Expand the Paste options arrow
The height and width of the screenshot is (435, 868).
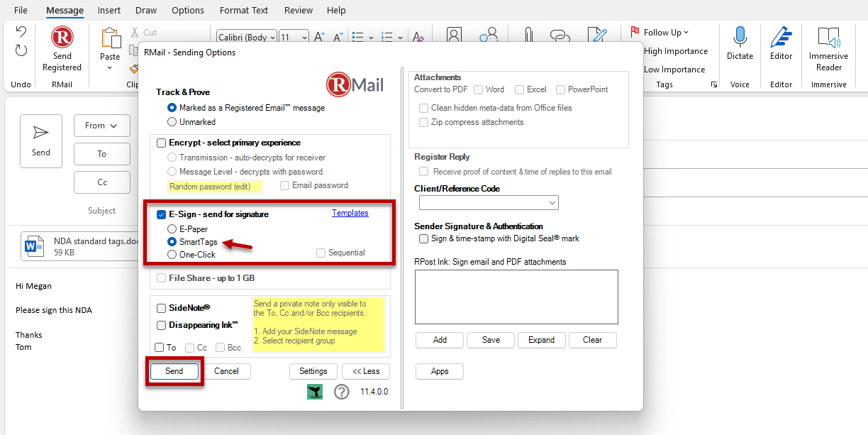coord(110,68)
